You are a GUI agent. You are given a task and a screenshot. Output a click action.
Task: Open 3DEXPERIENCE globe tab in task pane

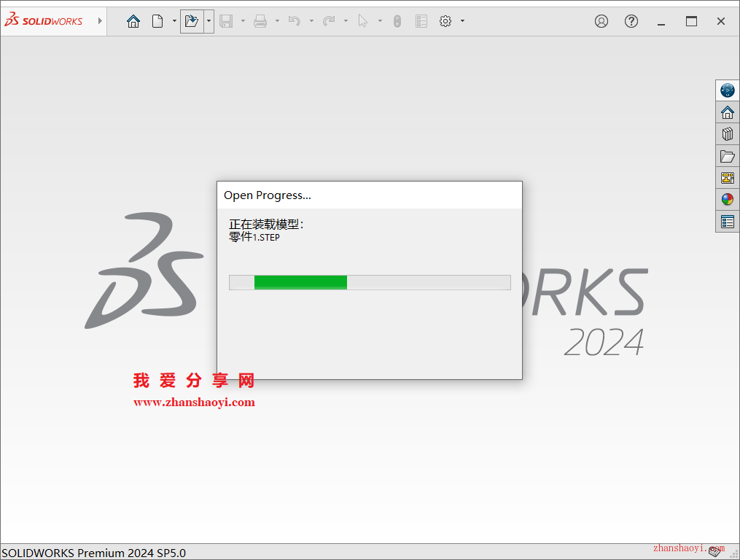click(x=728, y=90)
